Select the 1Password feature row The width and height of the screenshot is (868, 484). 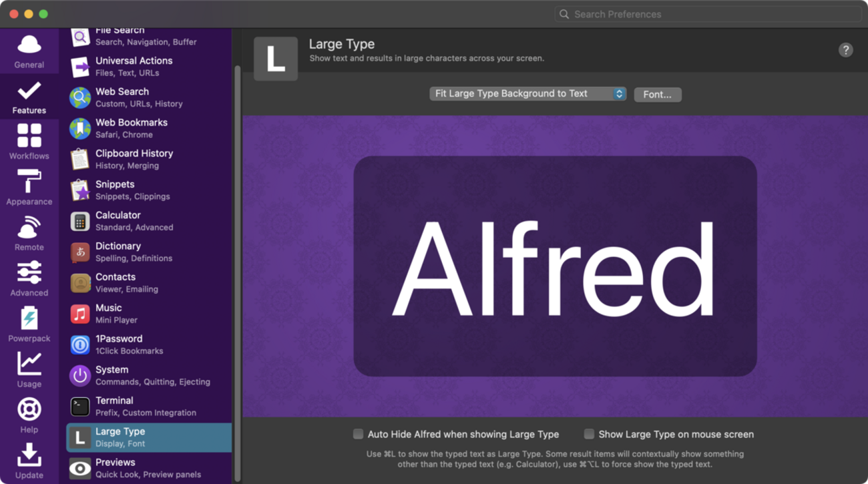[x=149, y=344]
